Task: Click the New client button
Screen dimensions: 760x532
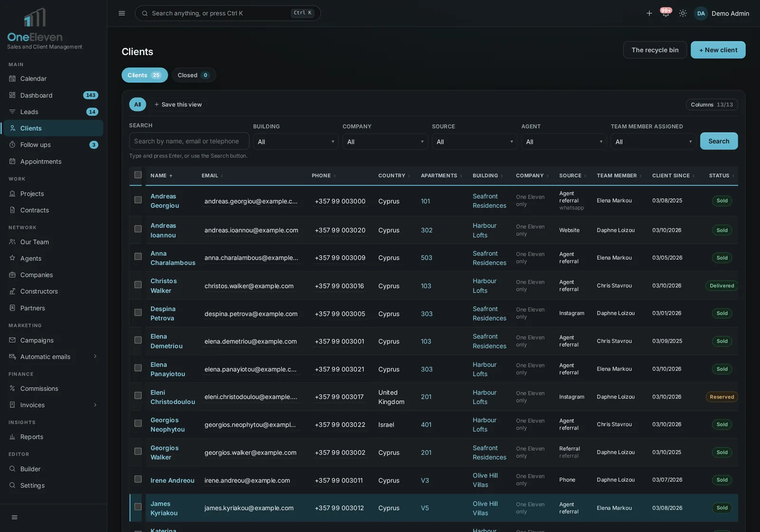Action: tap(718, 50)
